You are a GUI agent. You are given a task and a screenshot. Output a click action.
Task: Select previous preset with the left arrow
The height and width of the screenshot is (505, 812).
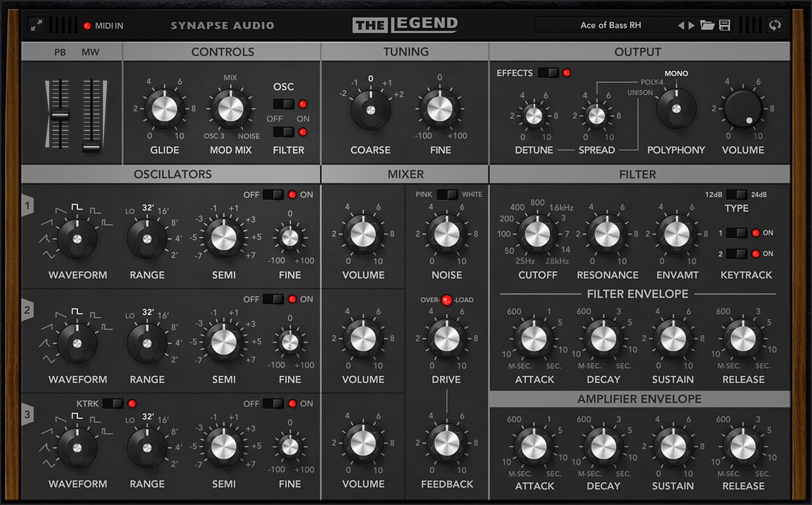click(x=680, y=24)
